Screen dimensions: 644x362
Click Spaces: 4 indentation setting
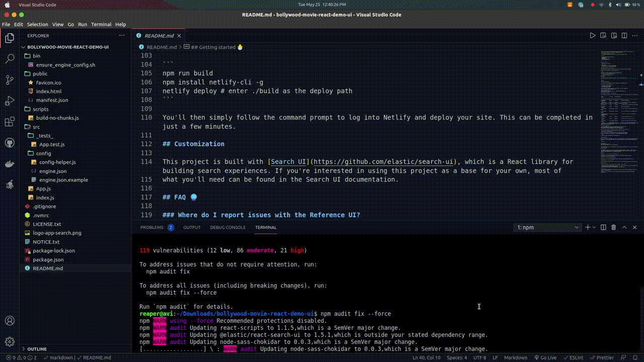(x=457, y=357)
